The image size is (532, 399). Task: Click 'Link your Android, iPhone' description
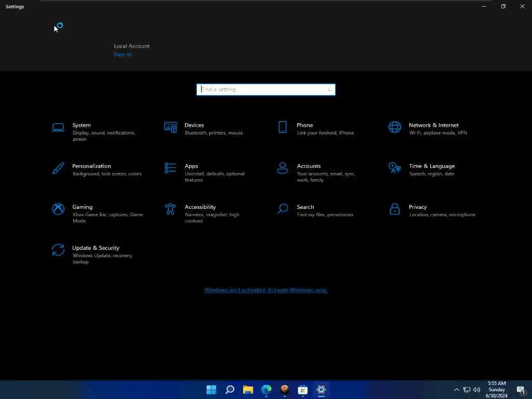(325, 133)
